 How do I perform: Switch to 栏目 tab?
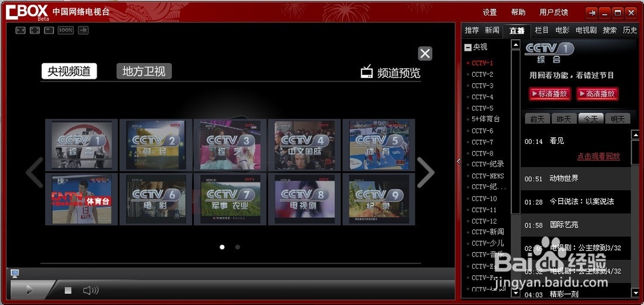[542, 30]
